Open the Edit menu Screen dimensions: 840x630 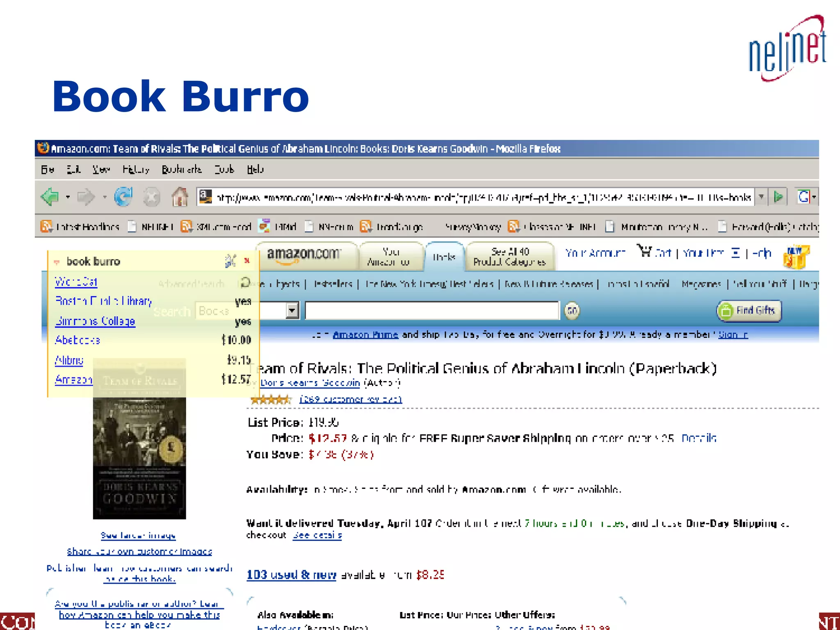(74, 169)
